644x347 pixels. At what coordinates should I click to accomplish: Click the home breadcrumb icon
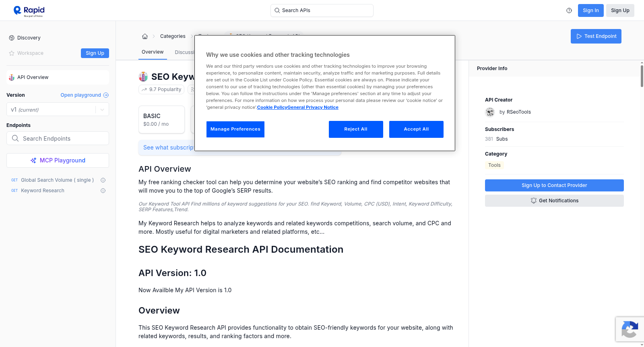pos(145,36)
